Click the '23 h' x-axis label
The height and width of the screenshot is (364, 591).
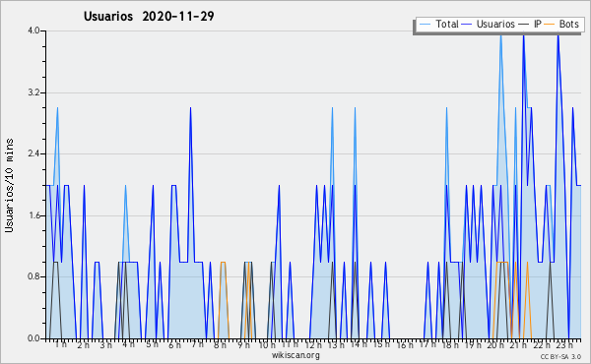[565, 344]
